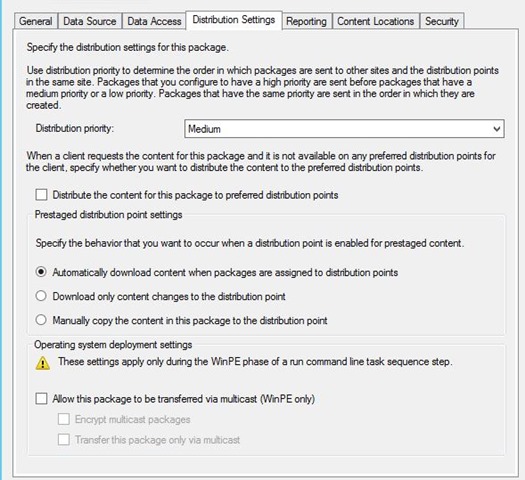Expand the Distribution priority dropdown arrow

497,129
